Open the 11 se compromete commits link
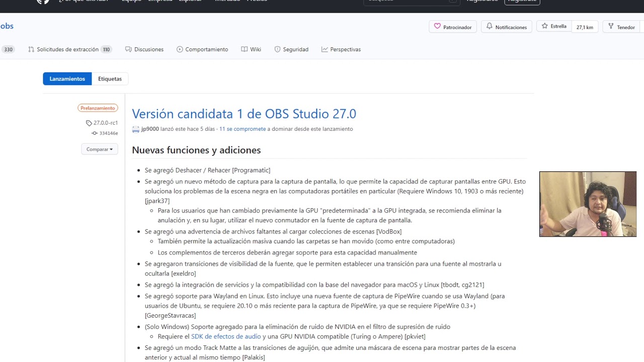The height and width of the screenshot is (362, 644). pos(243,129)
